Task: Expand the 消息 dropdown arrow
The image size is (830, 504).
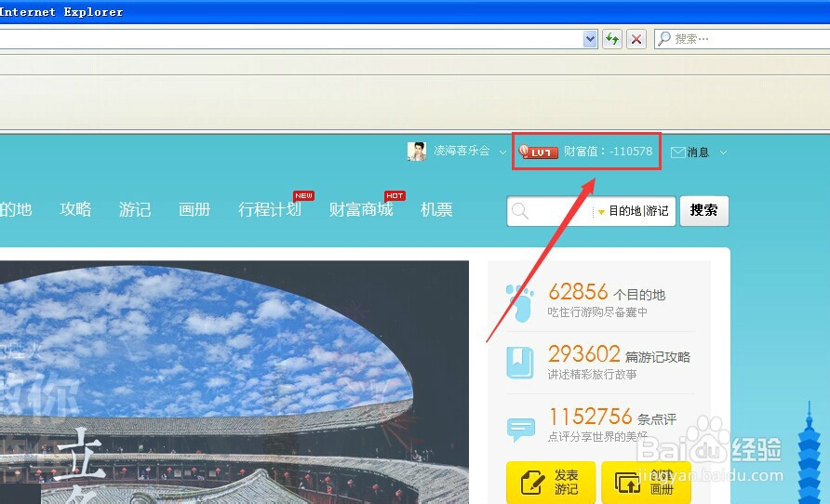Action: coord(723,153)
